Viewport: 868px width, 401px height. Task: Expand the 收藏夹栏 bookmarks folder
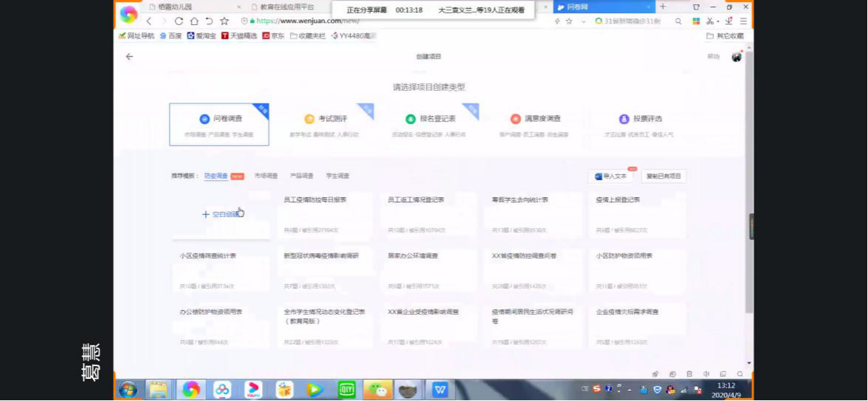point(307,35)
